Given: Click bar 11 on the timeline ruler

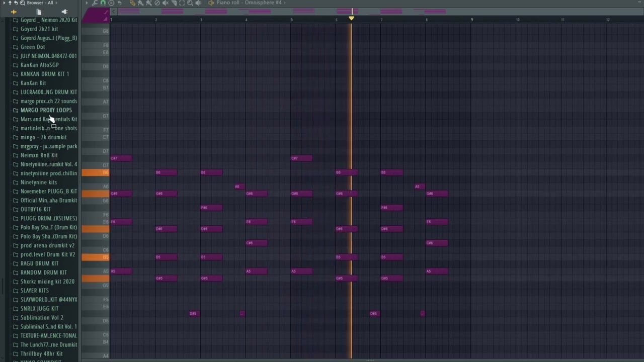Looking at the screenshot, I should click(562, 20).
